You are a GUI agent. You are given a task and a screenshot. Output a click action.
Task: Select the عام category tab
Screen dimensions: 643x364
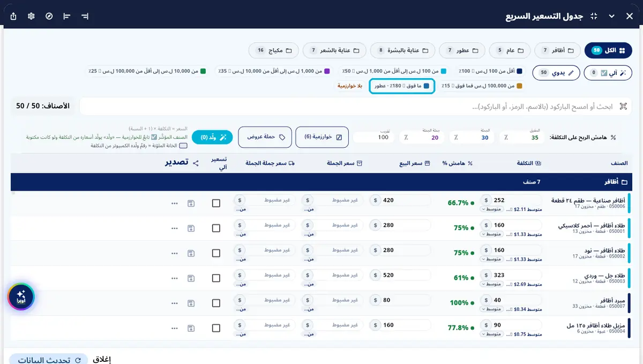click(x=510, y=51)
